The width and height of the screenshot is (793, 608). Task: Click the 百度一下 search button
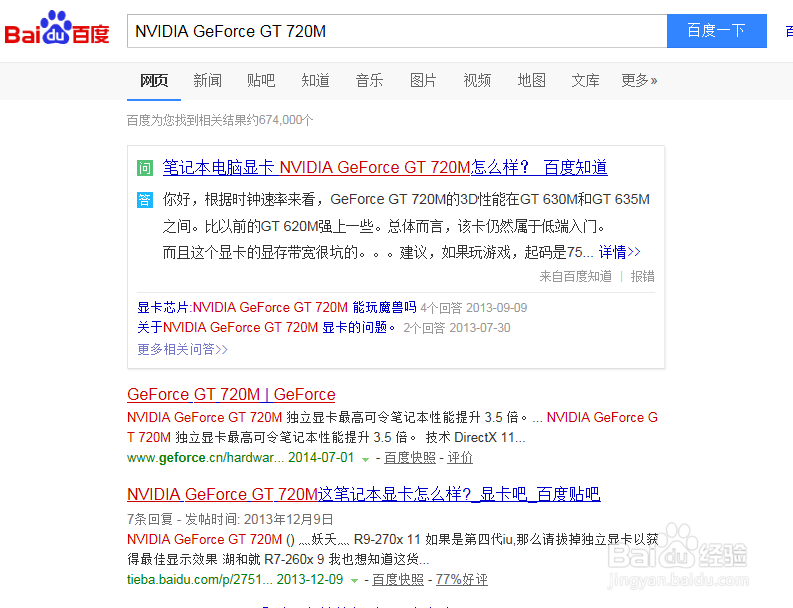717,31
